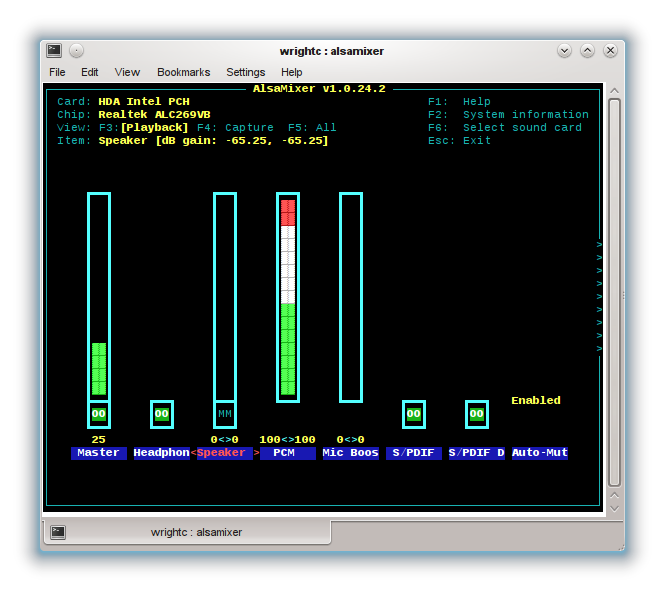Click the scrollbar up arrow at top

coord(615,91)
